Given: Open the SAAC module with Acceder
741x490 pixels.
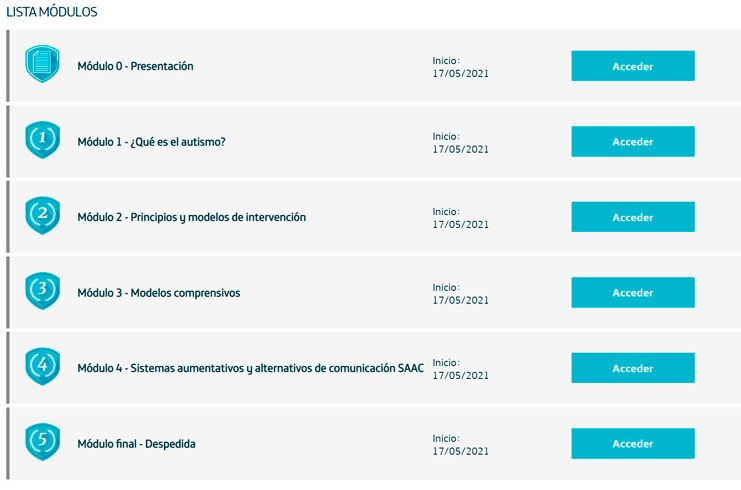Looking at the screenshot, I should (x=633, y=368).
